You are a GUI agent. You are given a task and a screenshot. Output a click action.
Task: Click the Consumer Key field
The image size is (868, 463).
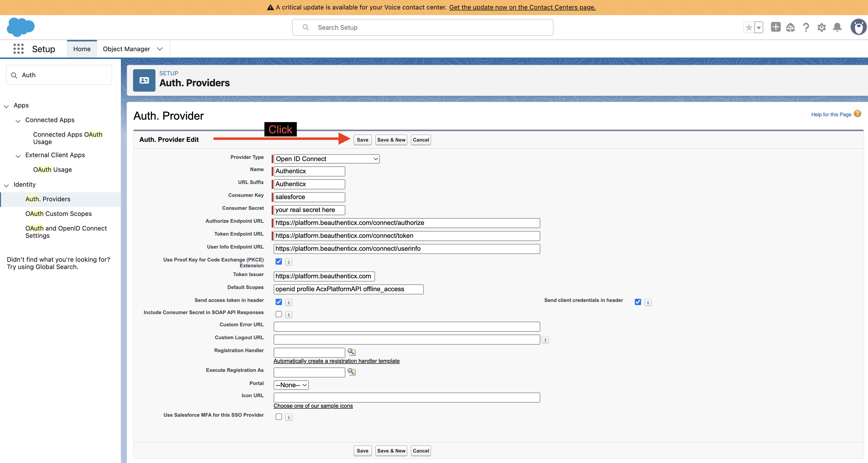coord(309,197)
